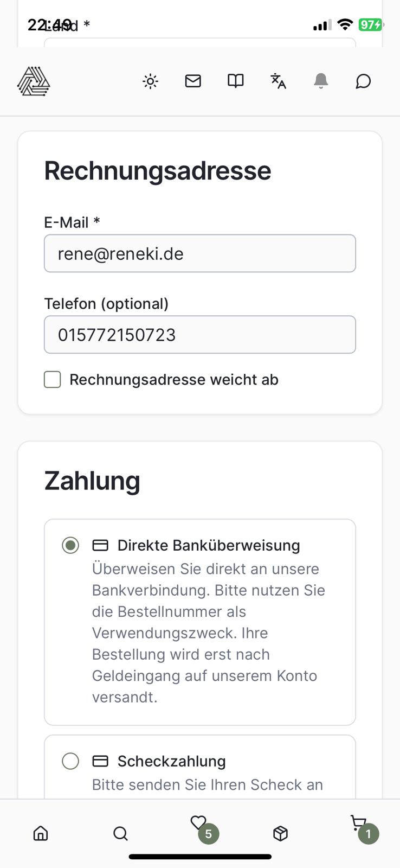Tap the 'Direkte Banküberweisung' option label
The width and height of the screenshot is (400, 868).
coord(208,545)
